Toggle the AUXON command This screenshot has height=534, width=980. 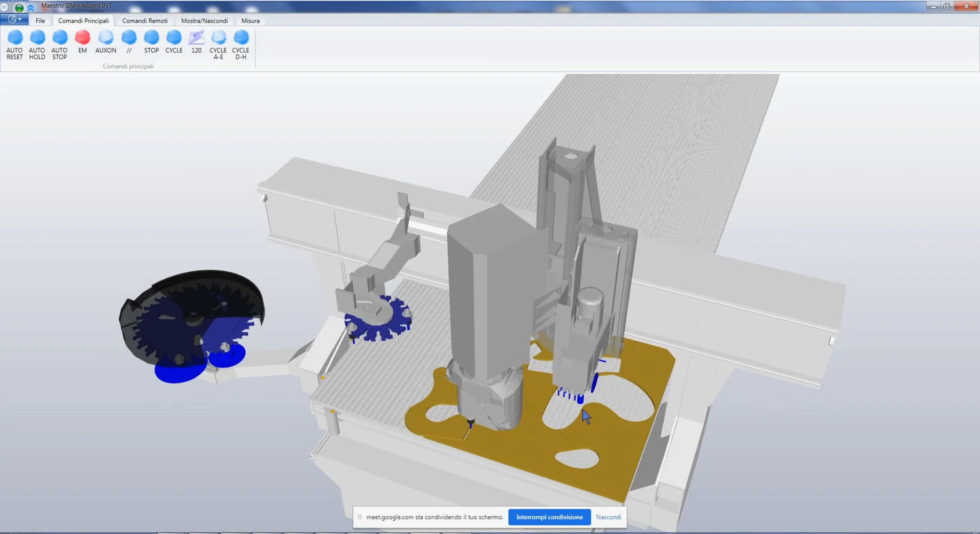click(106, 38)
